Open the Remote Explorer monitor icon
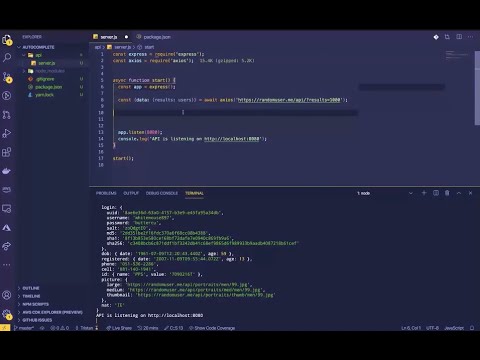 7,209
